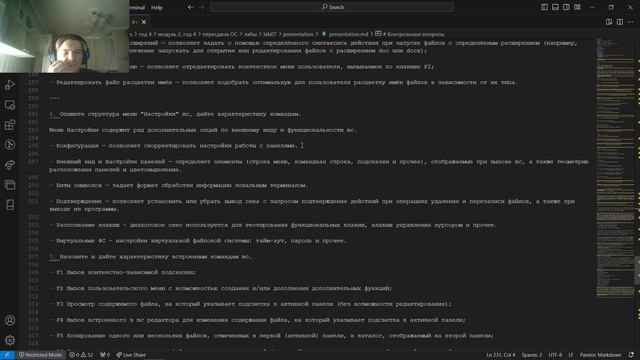Open the Manage gear icon
The image size is (640, 360).
click(x=10, y=340)
